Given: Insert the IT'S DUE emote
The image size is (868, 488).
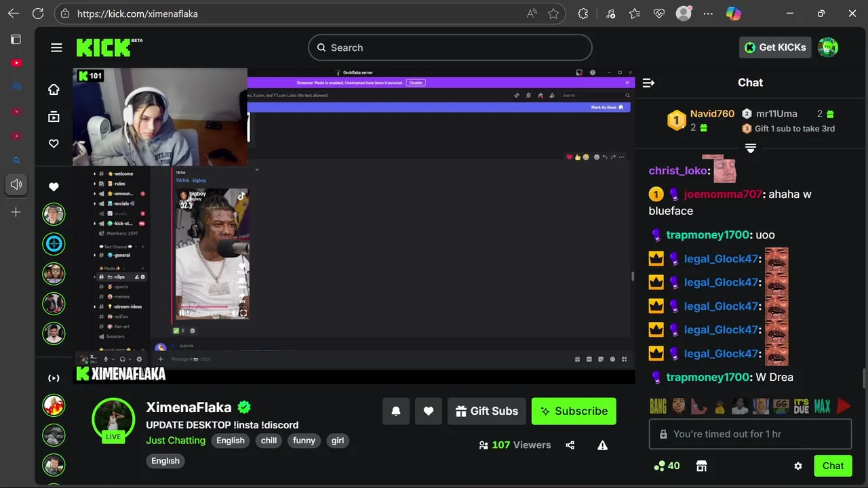Looking at the screenshot, I should click(x=802, y=406).
